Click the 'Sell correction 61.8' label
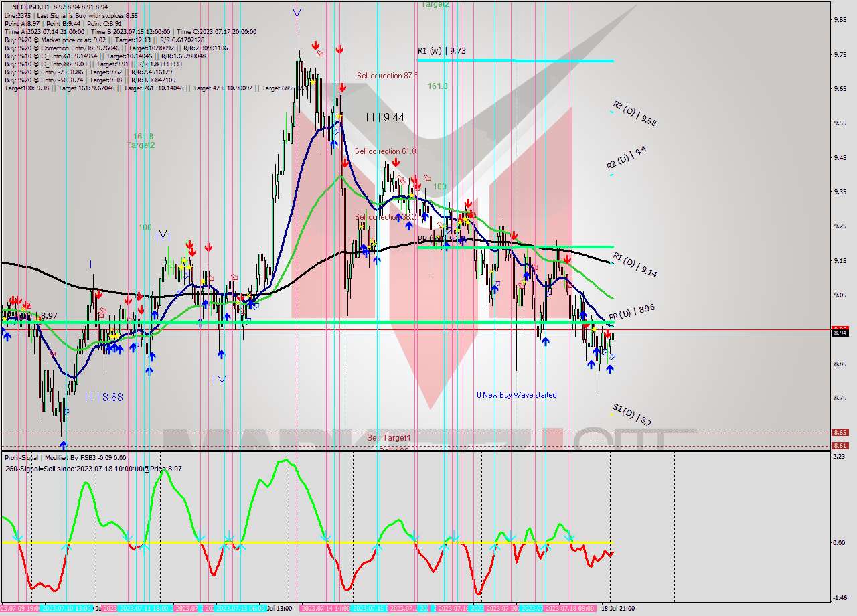Image resolution: width=857 pixels, height=616 pixels. pyautogui.click(x=385, y=151)
